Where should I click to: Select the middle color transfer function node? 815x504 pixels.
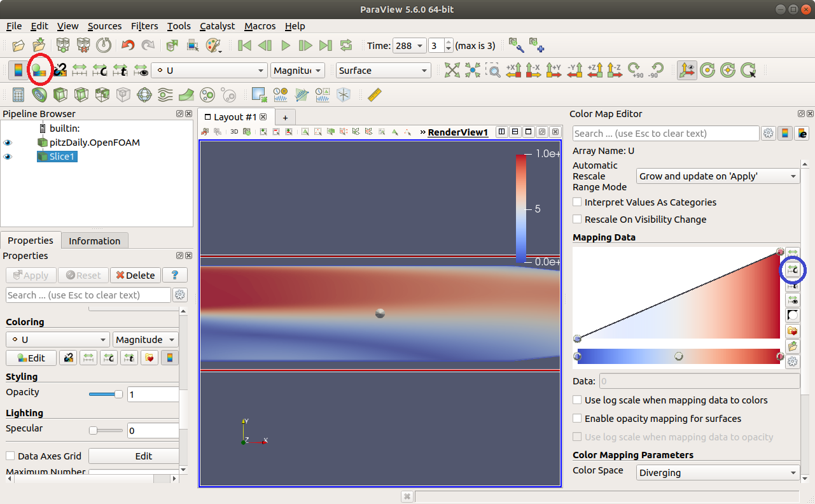(x=679, y=356)
